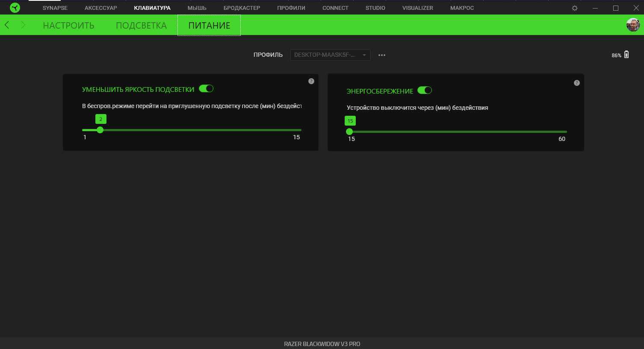
Task: Switch to the Подсветка tab
Action: 141,25
